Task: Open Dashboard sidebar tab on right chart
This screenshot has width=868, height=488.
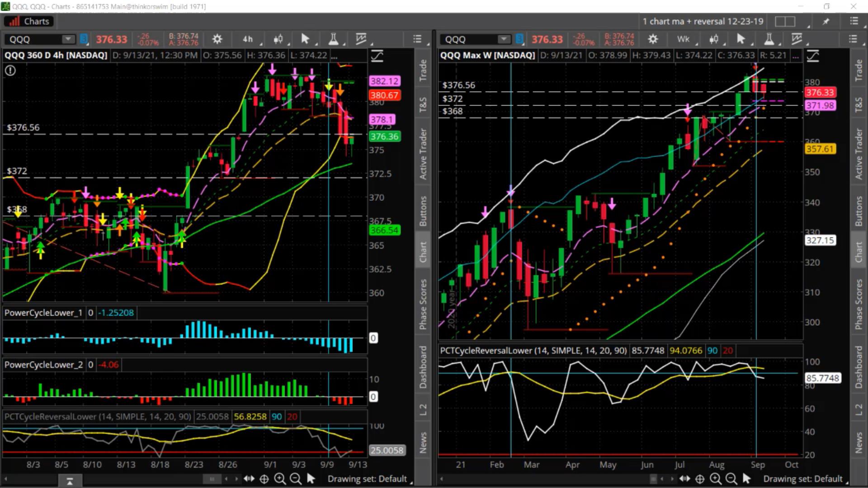Action: point(859,367)
